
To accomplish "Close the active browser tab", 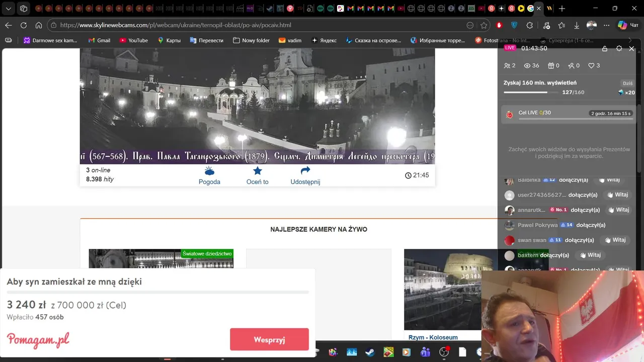I will (x=539, y=9).
